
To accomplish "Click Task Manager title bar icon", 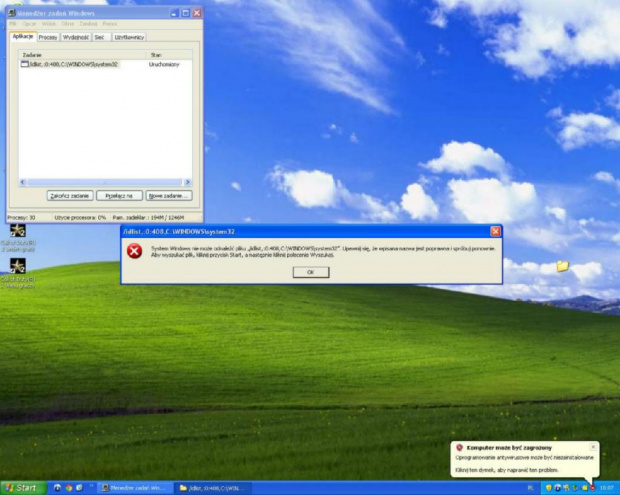I will pyautogui.click(x=11, y=13).
